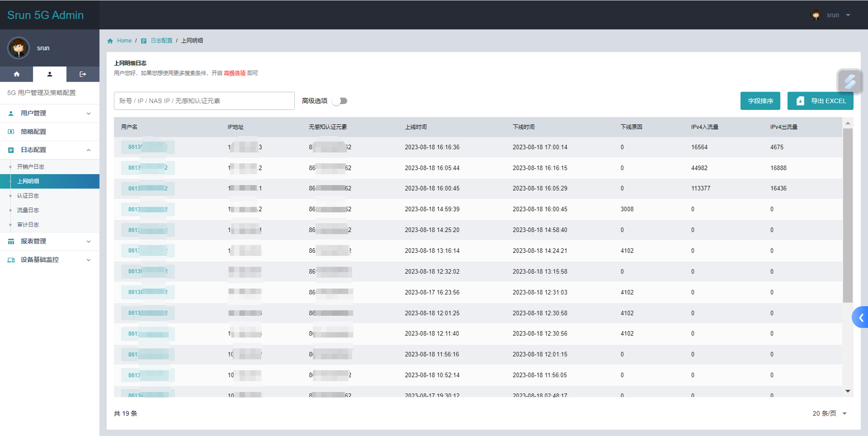Click the 用户名 column header

(129, 127)
